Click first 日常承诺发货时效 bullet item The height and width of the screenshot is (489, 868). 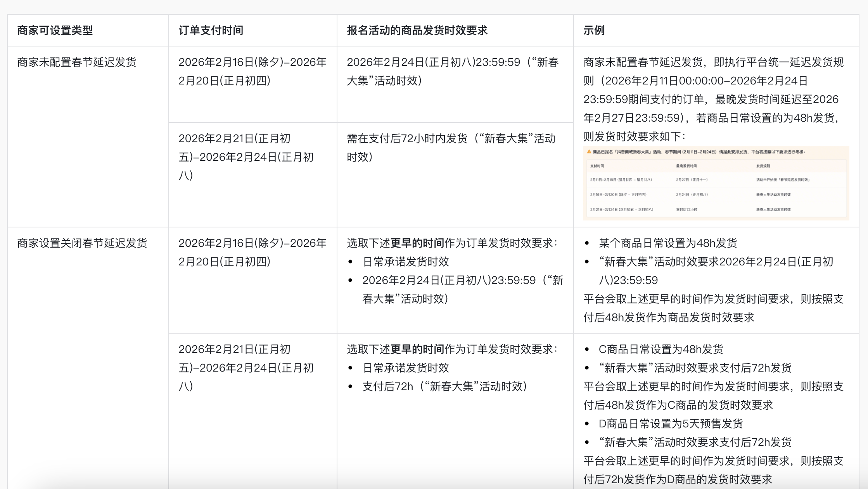[x=406, y=262]
